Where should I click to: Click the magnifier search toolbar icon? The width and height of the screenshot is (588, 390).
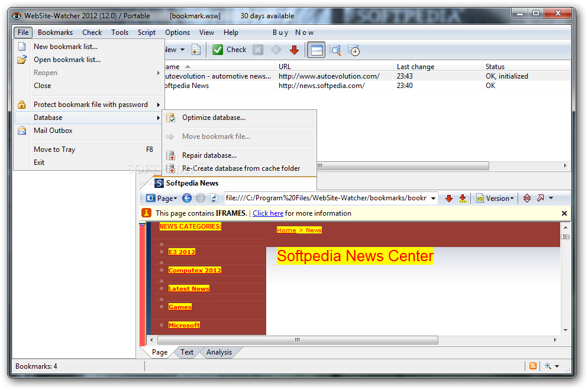335,50
